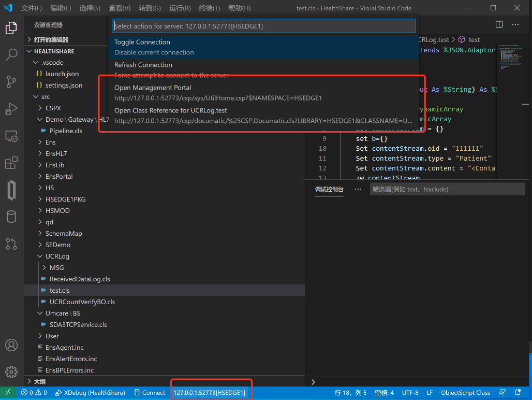Open the 终端(T) menu
Screen dimensions: 532x400
point(210,8)
